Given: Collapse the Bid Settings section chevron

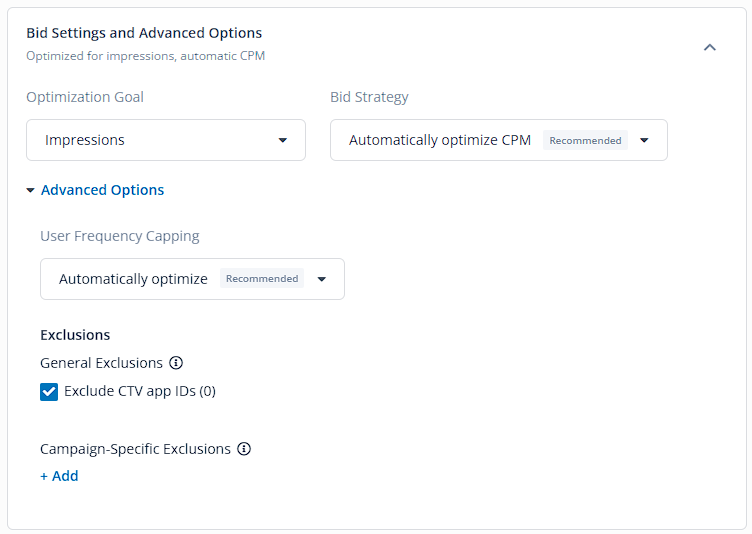Looking at the screenshot, I should coord(709,47).
